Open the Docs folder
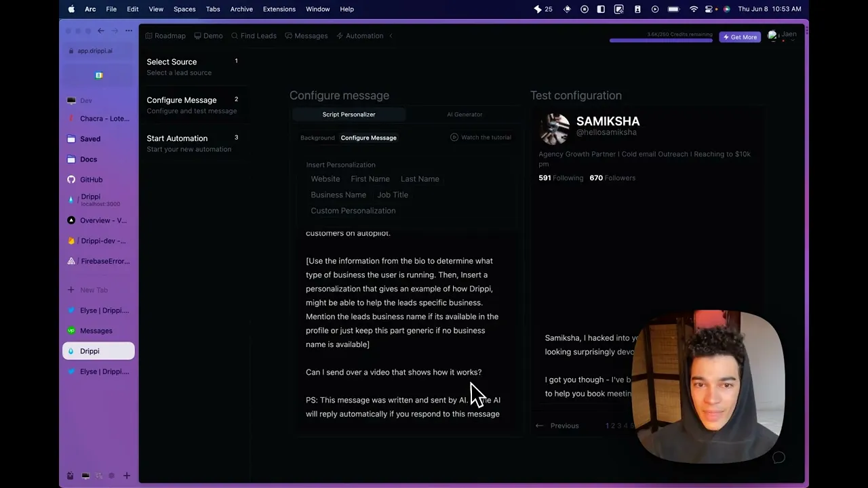 [99, 159]
